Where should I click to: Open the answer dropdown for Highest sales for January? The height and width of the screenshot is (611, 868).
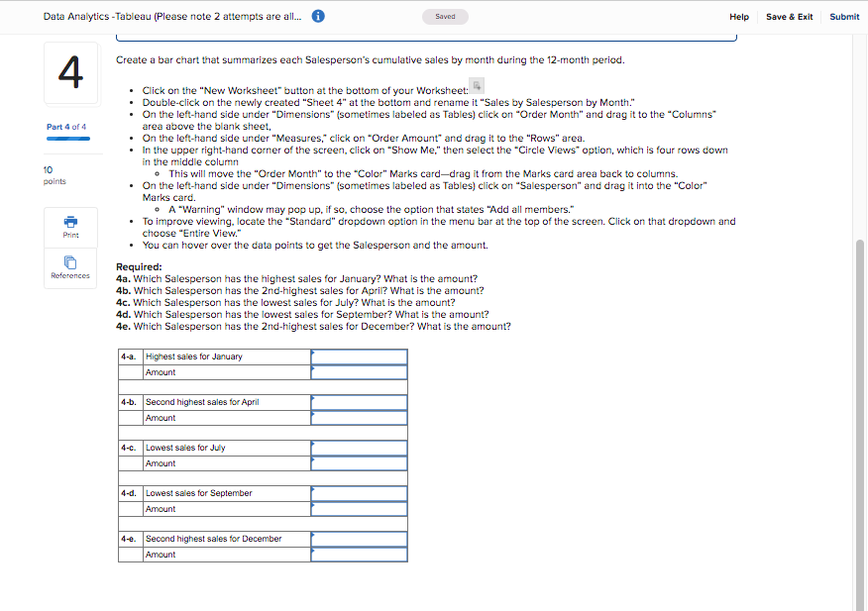(358, 356)
